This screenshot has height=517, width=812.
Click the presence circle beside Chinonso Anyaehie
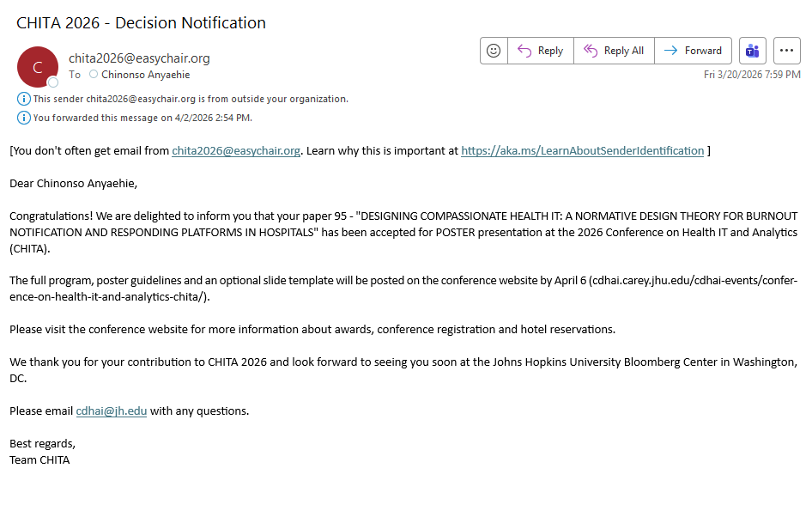click(94, 75)
